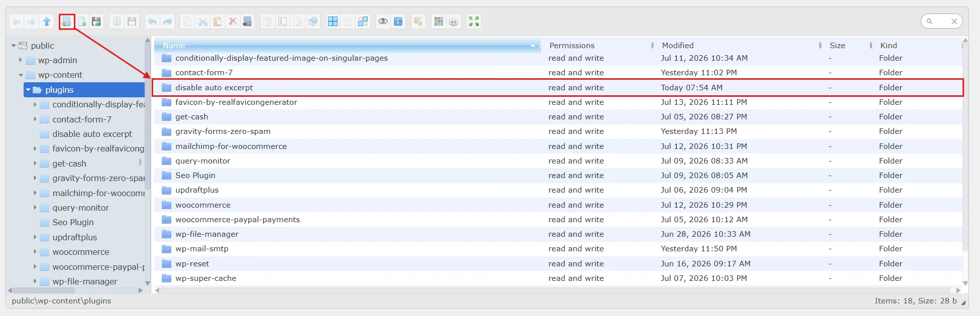The width and height of the screenshot is (980, 316).
Task: Click the Invert selection icon
Action: click(363, 22)
